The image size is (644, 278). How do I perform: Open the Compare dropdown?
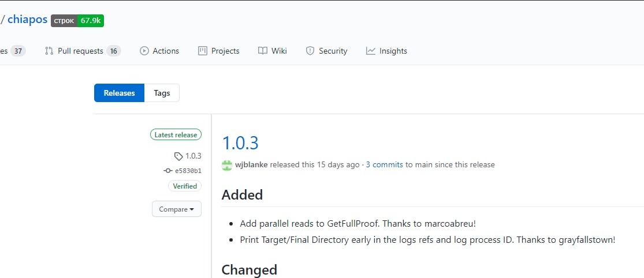177,209
